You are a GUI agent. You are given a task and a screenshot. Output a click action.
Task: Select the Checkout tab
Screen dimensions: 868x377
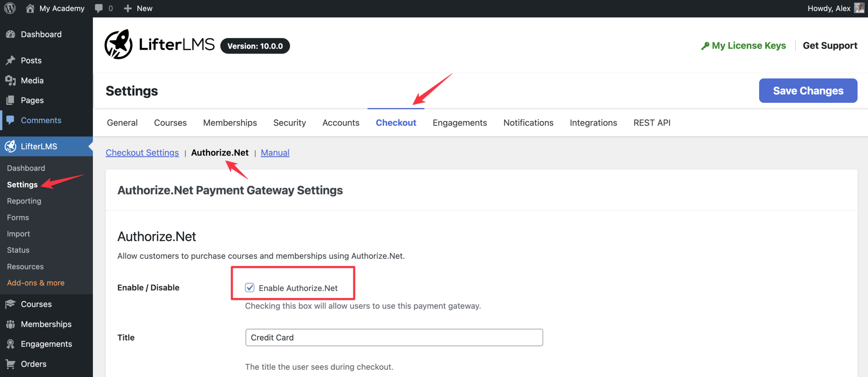396,123
